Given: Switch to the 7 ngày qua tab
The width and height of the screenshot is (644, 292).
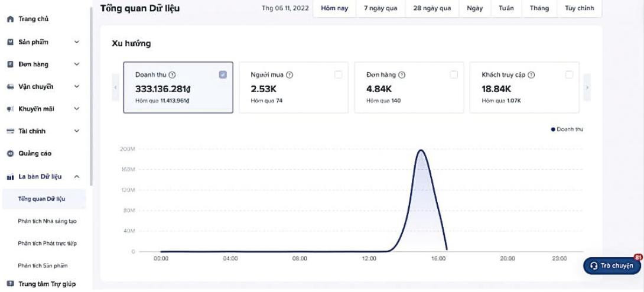Looking at the screenshot, I should (x=380, y=8).
